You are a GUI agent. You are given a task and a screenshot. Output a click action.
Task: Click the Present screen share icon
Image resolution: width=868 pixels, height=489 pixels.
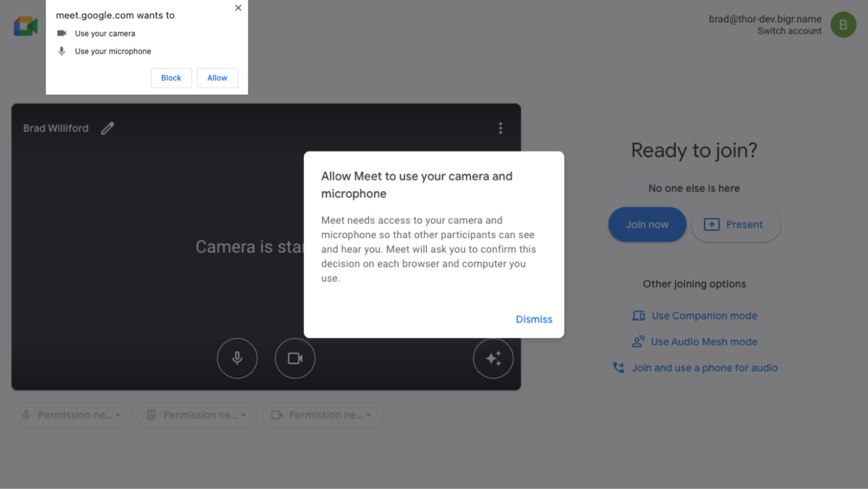pos(712,224)
